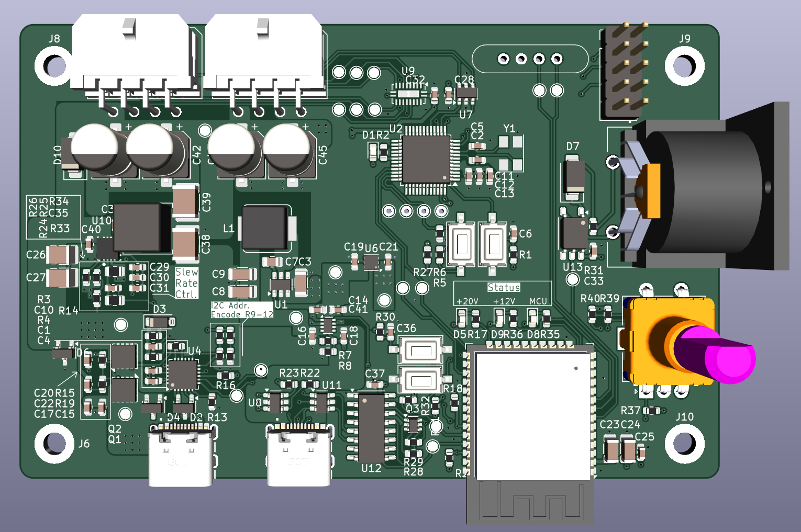Select the U7 chip under C28

point(466,93)
